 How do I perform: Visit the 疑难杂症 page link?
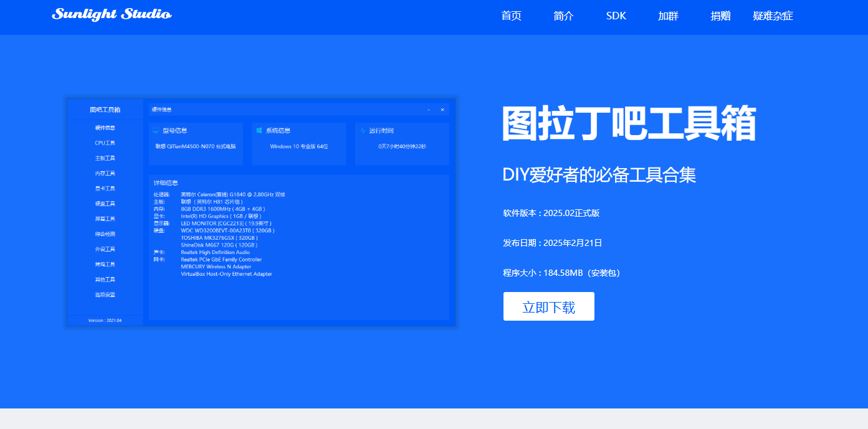[x=773, y=16]
